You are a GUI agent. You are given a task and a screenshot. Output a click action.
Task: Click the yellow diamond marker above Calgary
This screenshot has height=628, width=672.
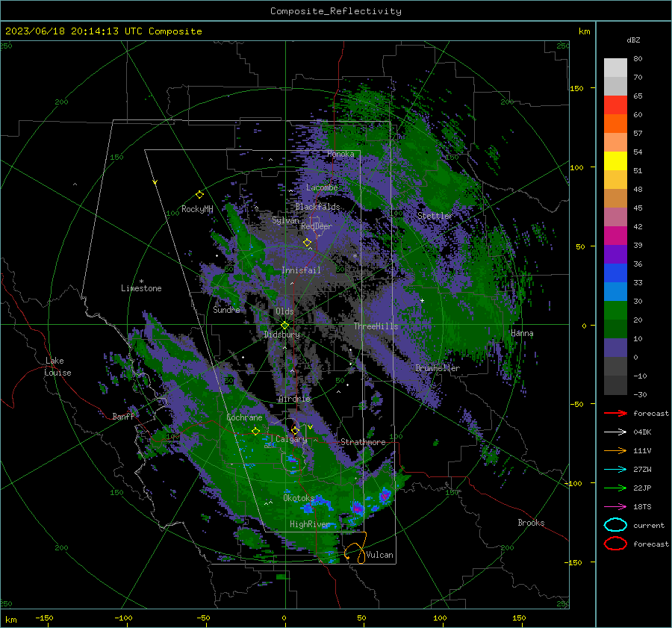[295, 430]
